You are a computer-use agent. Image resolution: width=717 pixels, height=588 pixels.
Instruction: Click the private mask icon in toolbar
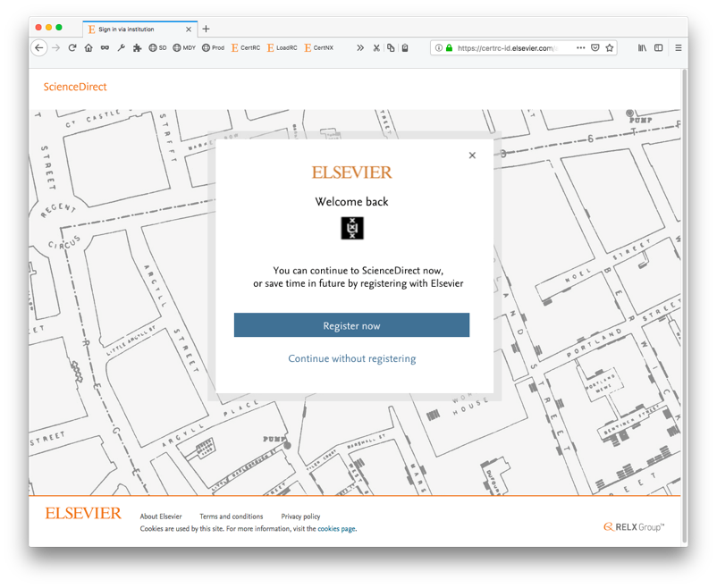(x=105, y=47)
